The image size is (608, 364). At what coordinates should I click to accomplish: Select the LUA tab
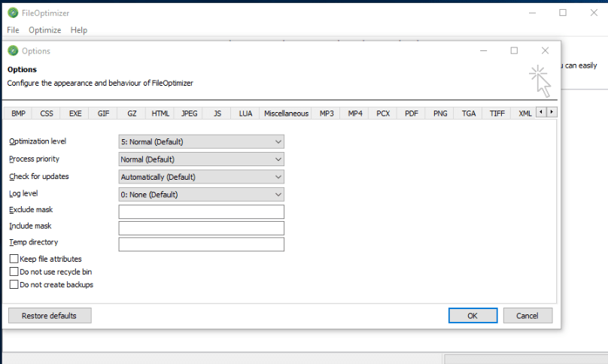245,114
